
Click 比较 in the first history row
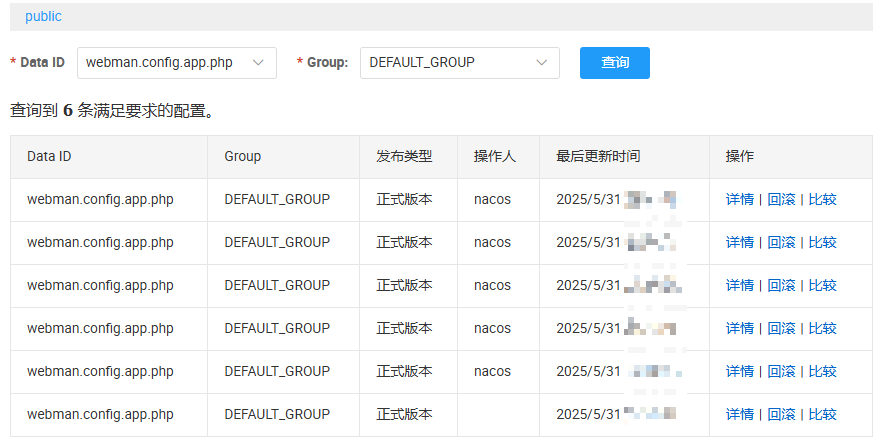tap(823, 199)
